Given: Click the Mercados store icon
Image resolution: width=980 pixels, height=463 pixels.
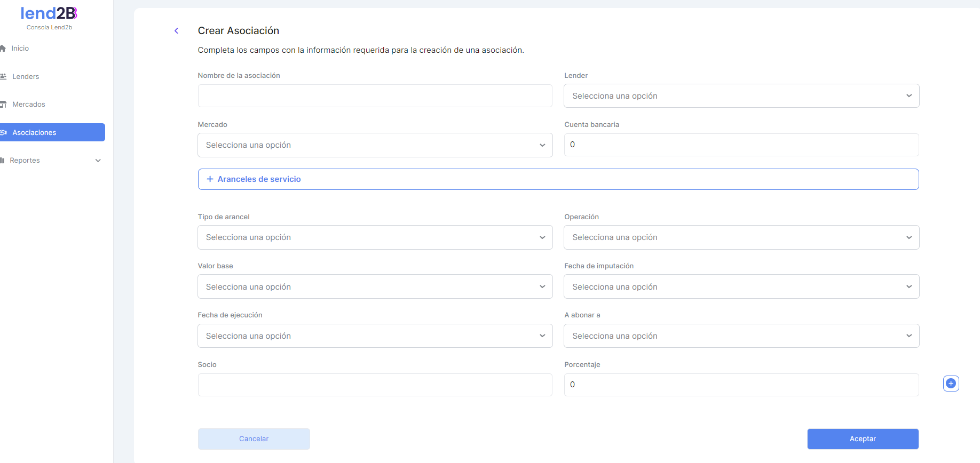Looking at the screenshot, I should tap(3, 105).
